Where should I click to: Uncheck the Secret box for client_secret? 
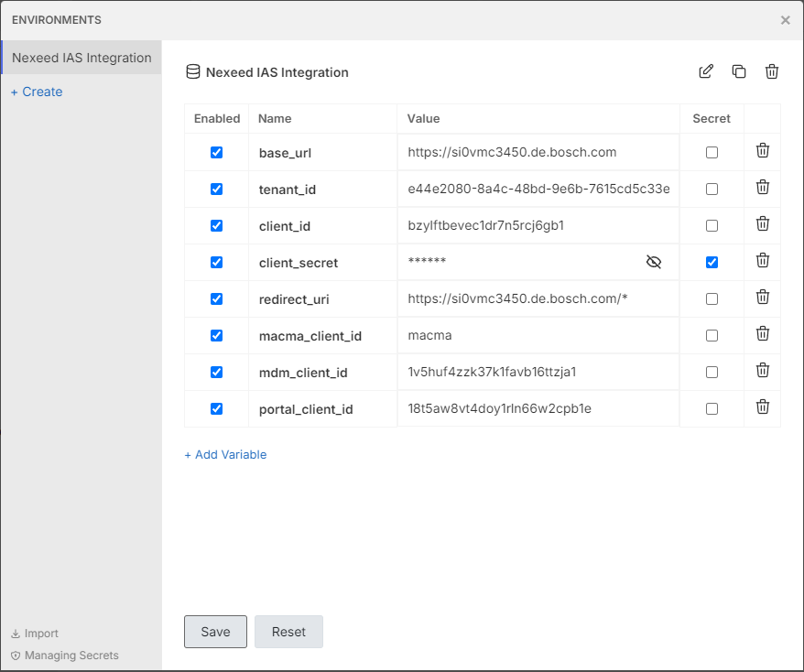coord(712,263)
